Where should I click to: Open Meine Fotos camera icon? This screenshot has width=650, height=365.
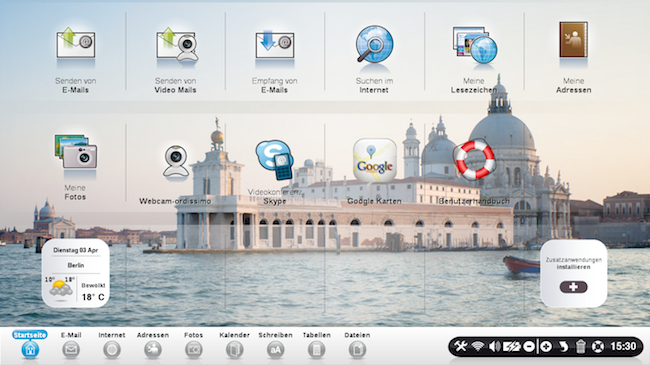tap(76, 151)
